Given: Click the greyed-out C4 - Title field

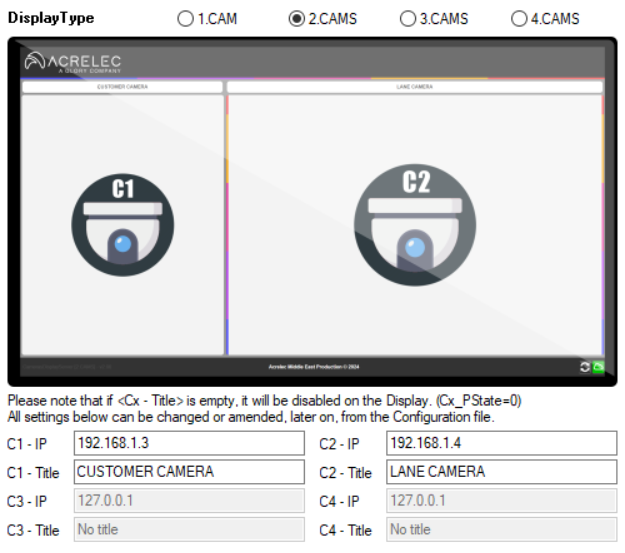Looking at the screenshot, I should 501,530.
